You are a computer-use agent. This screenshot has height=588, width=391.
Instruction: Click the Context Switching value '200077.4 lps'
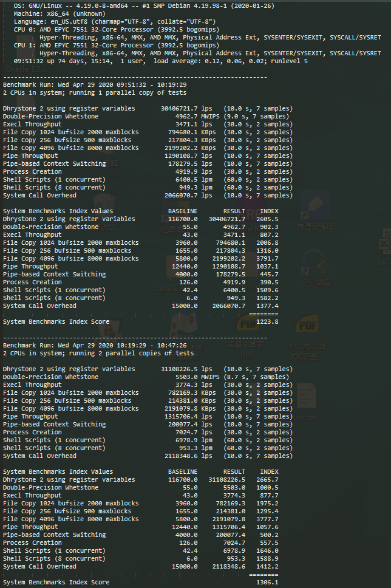coord(191,424)
